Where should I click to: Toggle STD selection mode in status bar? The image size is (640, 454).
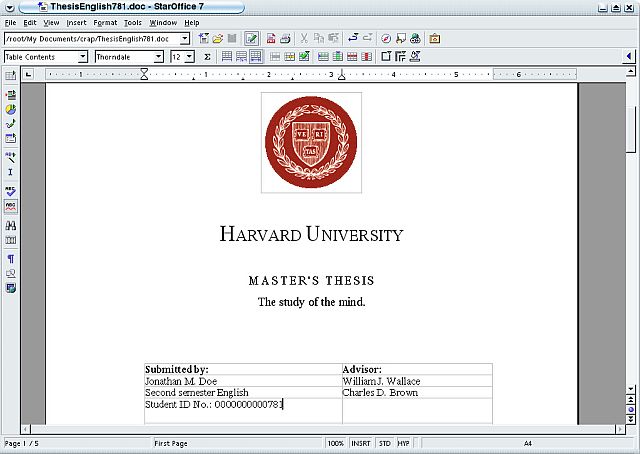[x=384, y=443]
